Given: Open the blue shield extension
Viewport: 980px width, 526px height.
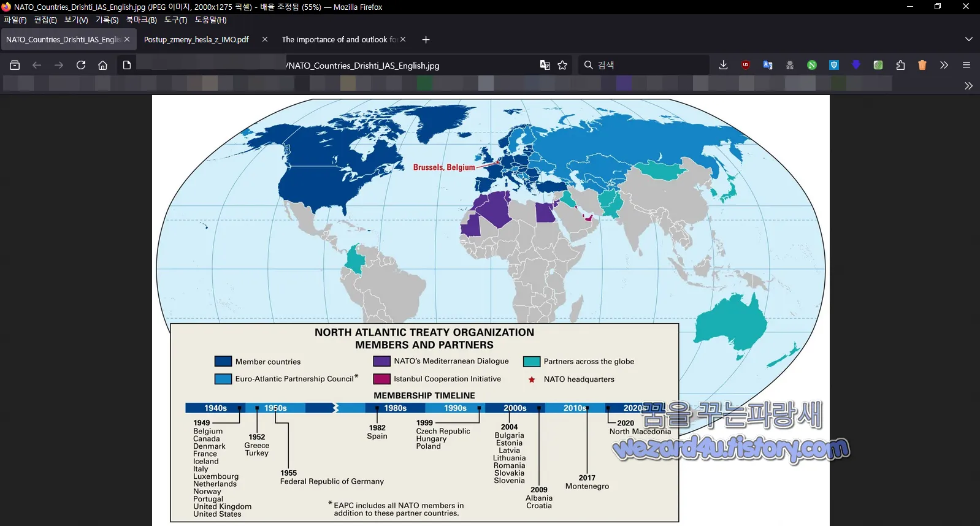Looking at the screenshot, I should pos(834,65).
